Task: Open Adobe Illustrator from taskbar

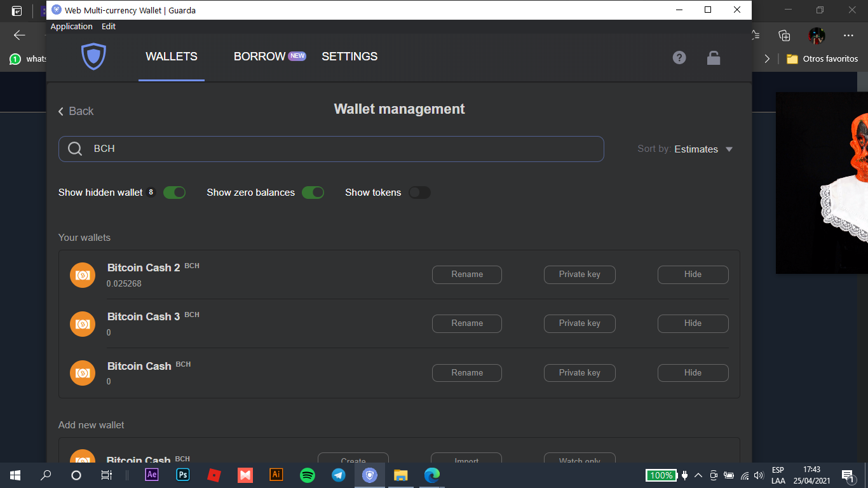Action: coord(276,475)
